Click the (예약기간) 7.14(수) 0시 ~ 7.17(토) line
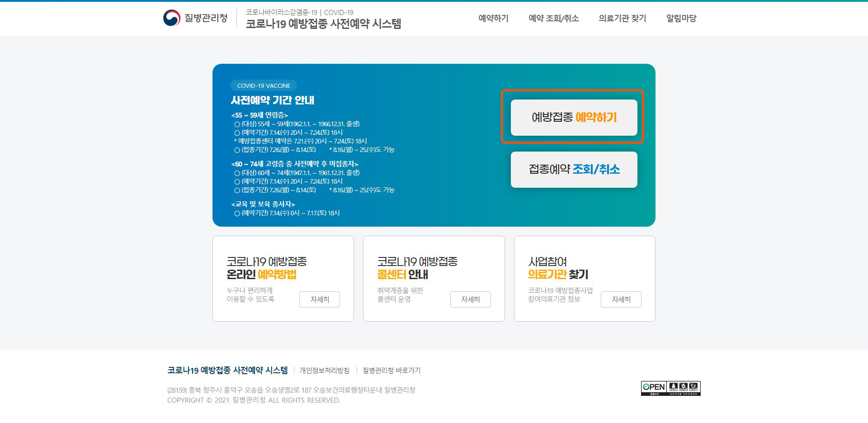868x423 pixels. point(287,213)
